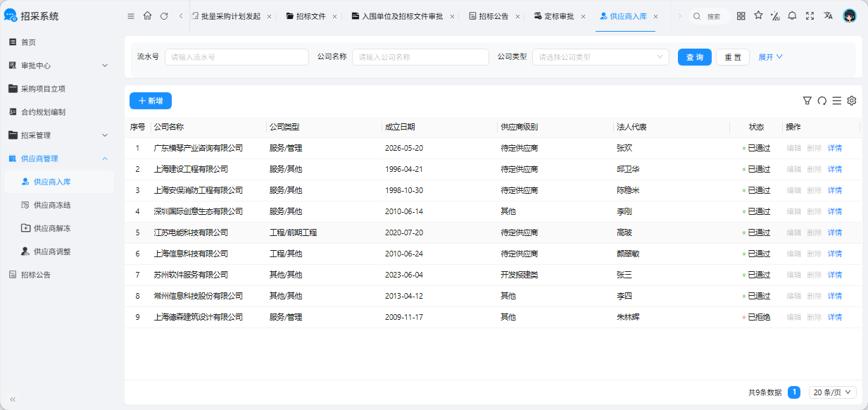Open the 公司类型 dropdown

coord(600,57)
